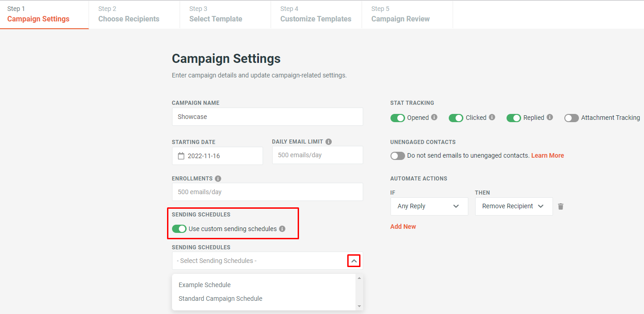Enable Attachment Tracking

click(x=571, y=118)
